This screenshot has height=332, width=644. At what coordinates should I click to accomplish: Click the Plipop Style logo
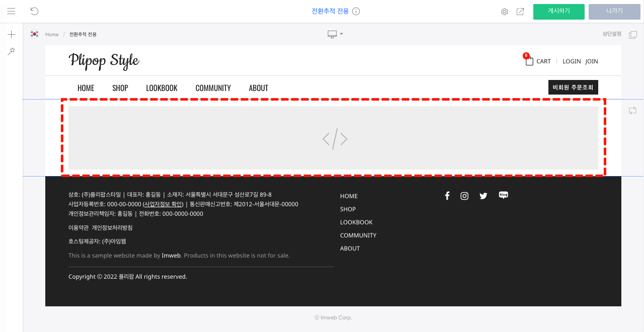click(104, 61)
